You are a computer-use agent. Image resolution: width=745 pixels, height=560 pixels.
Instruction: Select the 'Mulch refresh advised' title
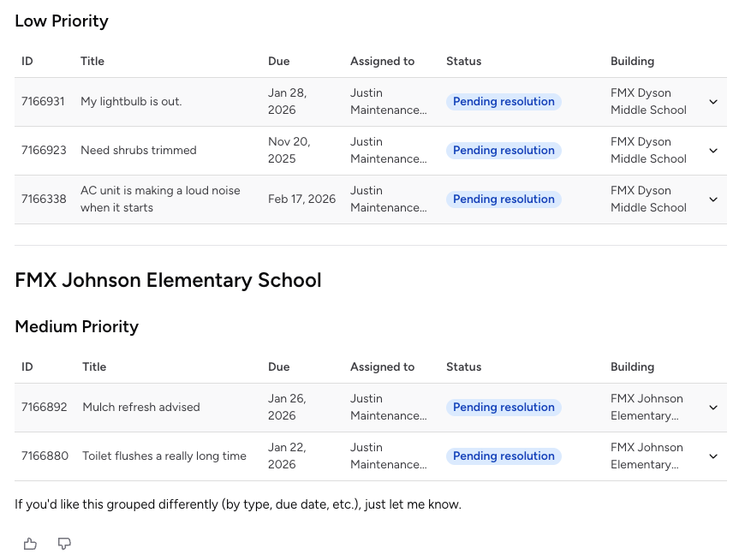(141, 408)
